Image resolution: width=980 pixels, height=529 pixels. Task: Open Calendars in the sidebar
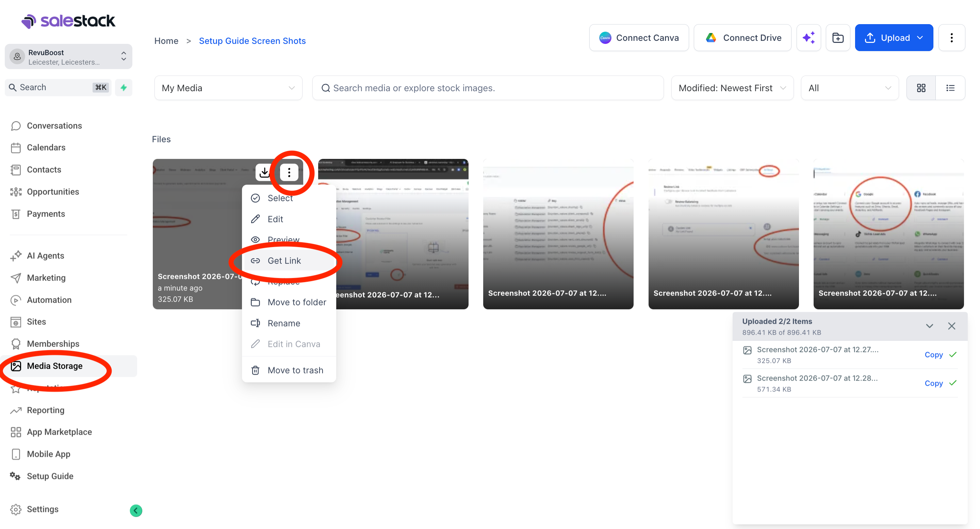(46, 147)
